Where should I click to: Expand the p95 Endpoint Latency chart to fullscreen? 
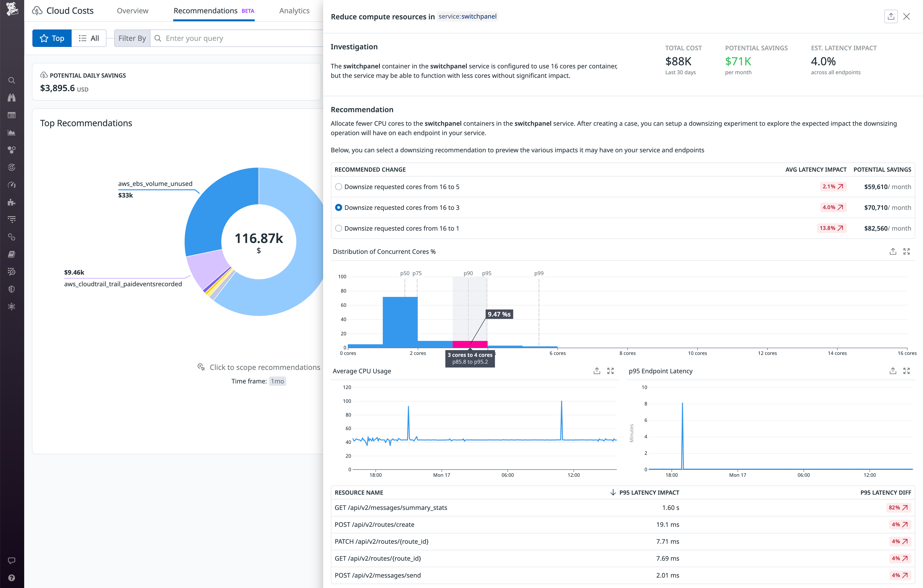point(907,371)
